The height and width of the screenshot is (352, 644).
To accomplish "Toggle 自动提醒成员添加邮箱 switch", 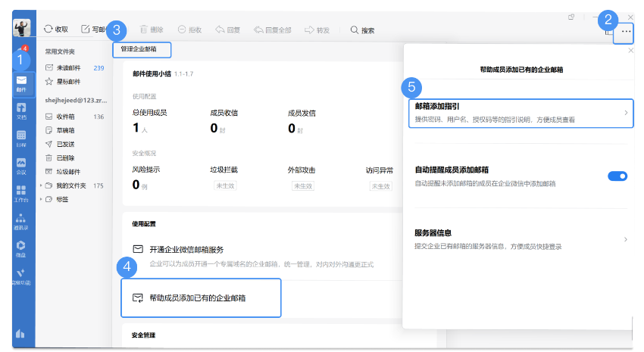I will [x=617, y=176].
